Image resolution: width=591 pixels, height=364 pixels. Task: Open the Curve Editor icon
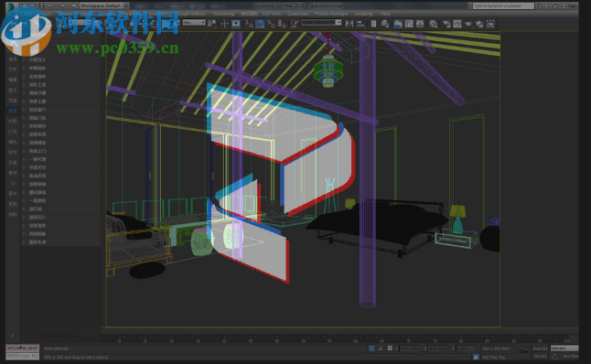point(409,24)
